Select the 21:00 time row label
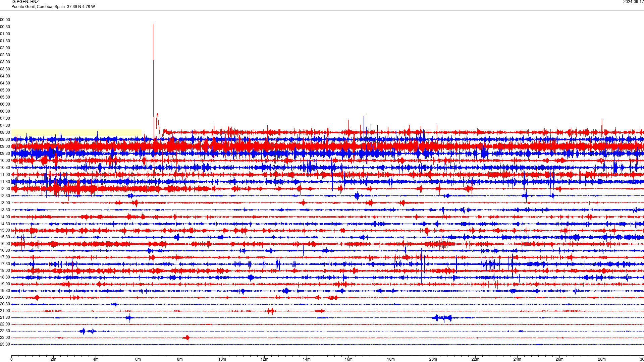Viewport: 644px width, 362px height. 5,311
